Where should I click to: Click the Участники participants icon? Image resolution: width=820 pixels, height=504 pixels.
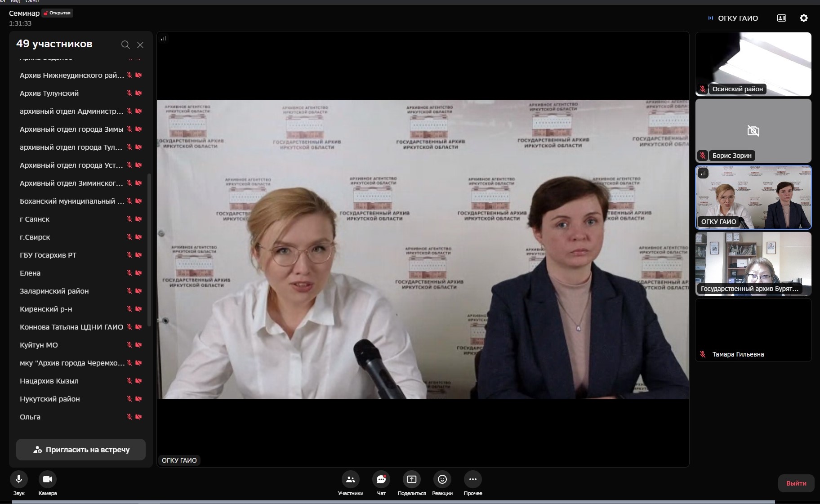point(350,480)
